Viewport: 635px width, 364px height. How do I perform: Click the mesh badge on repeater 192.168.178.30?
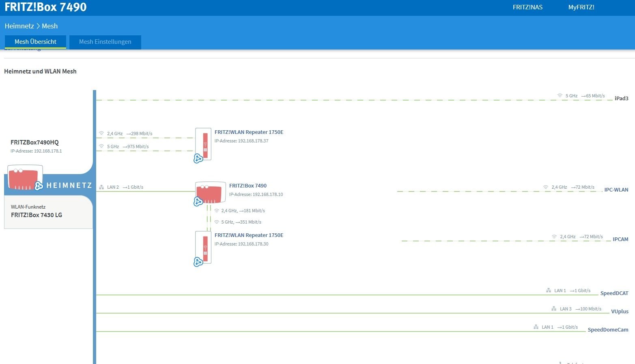pyautogui.click(x=198, y=262)
